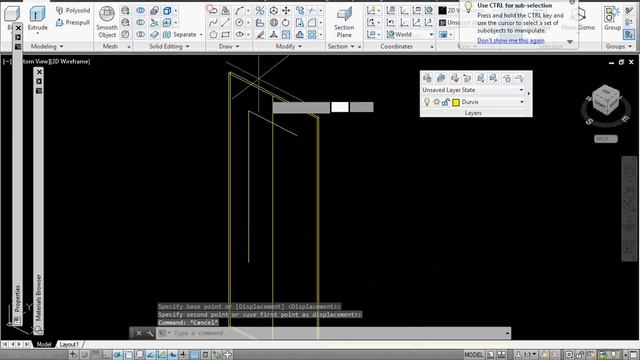Click the Group tool
The image size is (640, 360).
pyautogui.click(x=612, y=18)
